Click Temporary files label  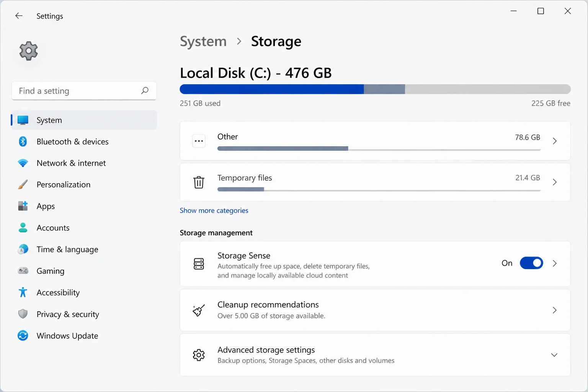tap(245, 178)
